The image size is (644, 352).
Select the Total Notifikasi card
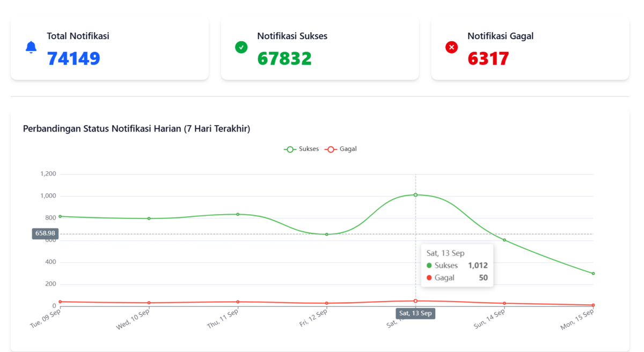click(x=109, y=48)
